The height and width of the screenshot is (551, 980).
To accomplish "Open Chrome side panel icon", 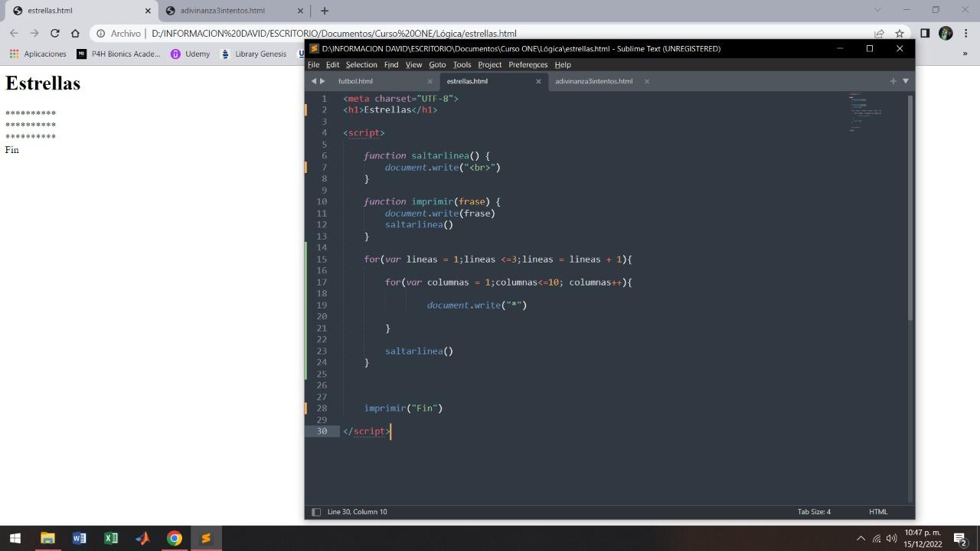I will point(925,33).
